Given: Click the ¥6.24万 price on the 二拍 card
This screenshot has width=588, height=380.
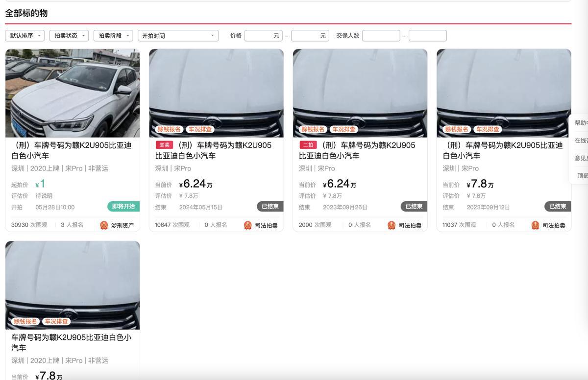Looking at the screenshot, I should pyautogui.click(x=339, y=184).
